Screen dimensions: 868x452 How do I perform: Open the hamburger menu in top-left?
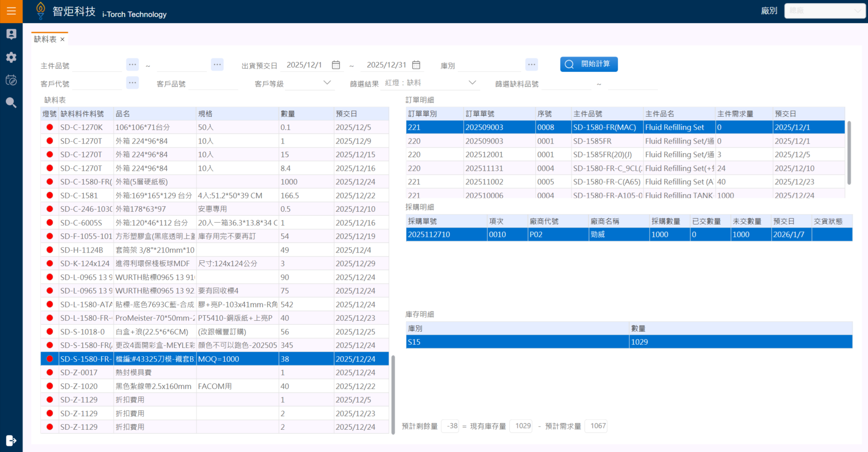[11, 11]
